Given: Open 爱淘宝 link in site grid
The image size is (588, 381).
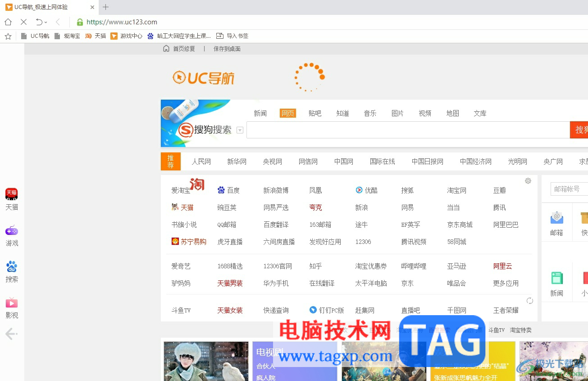Looking at the screenshot, I should pos(181,190).
